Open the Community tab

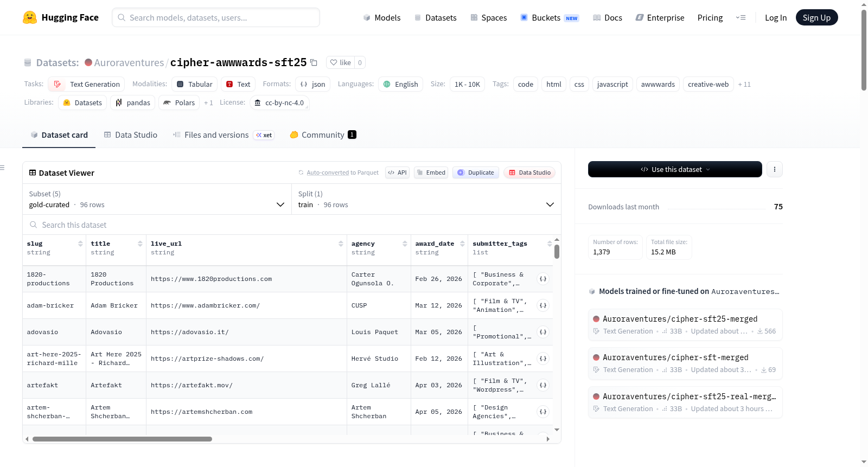coord(323,135)
